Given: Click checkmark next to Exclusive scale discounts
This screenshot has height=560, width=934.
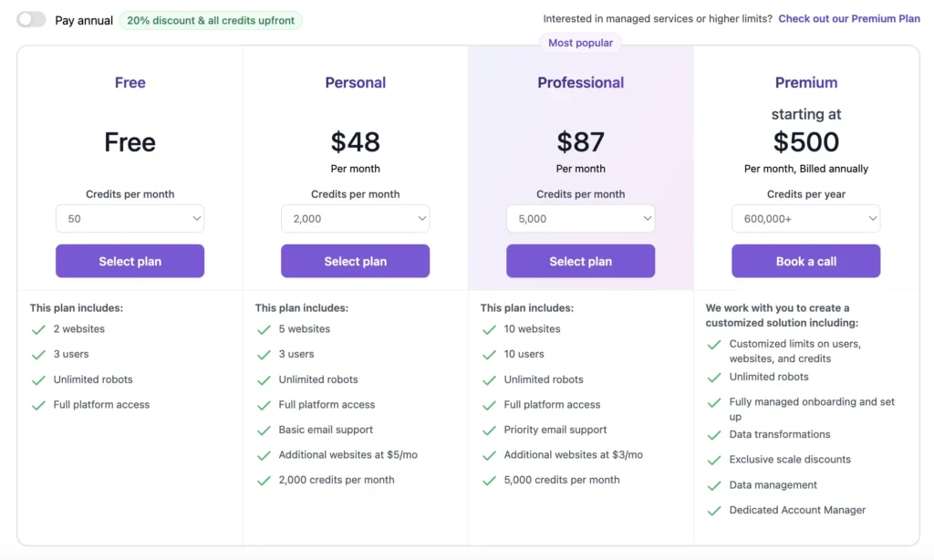Looking at the screenshot, I should click(714, 461).
